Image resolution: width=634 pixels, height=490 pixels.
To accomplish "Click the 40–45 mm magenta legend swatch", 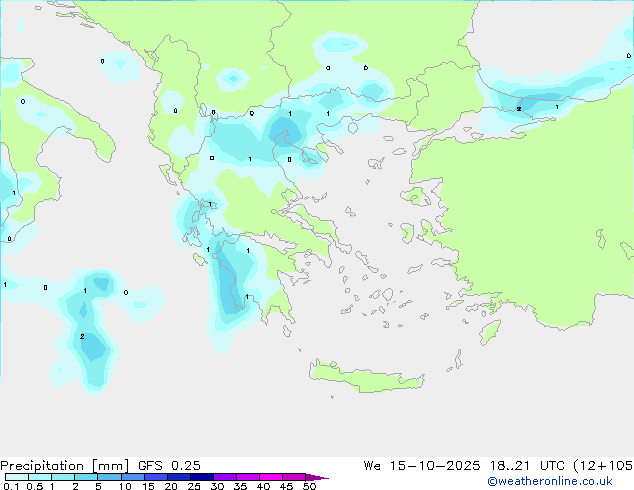I will (271, 477).
